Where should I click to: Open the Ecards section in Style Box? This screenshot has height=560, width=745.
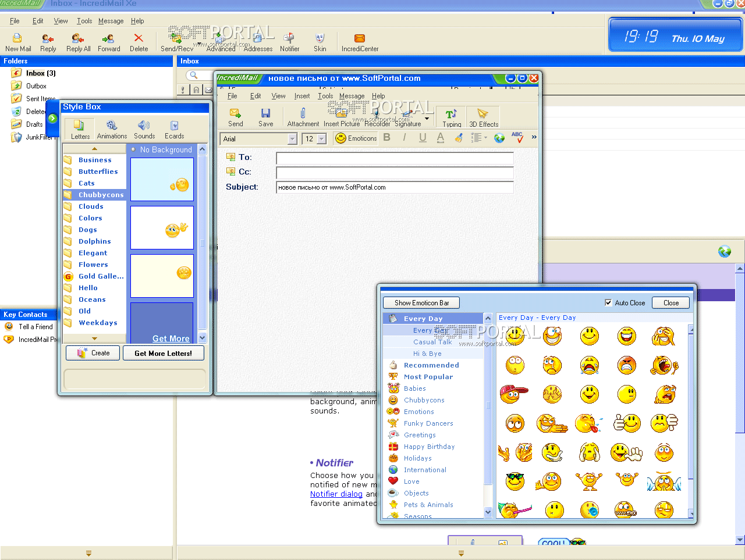coord(174,129)
